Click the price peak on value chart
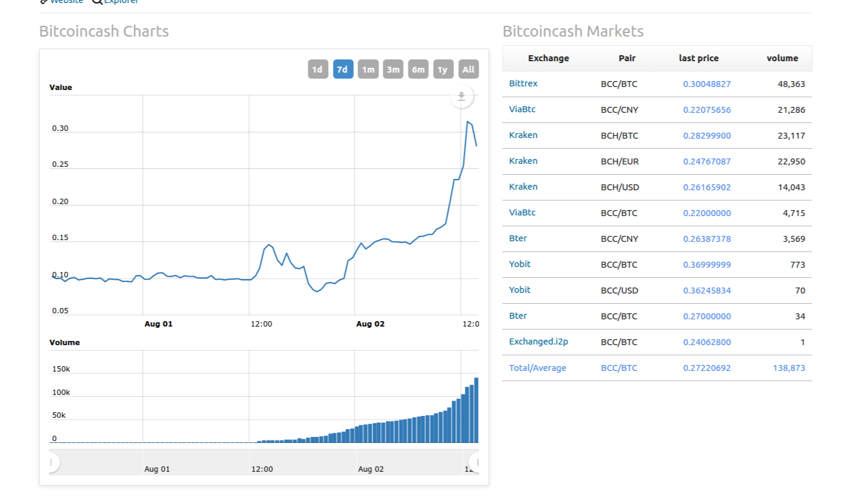Viewport: 868px width, 503px height. click(468, 121)
